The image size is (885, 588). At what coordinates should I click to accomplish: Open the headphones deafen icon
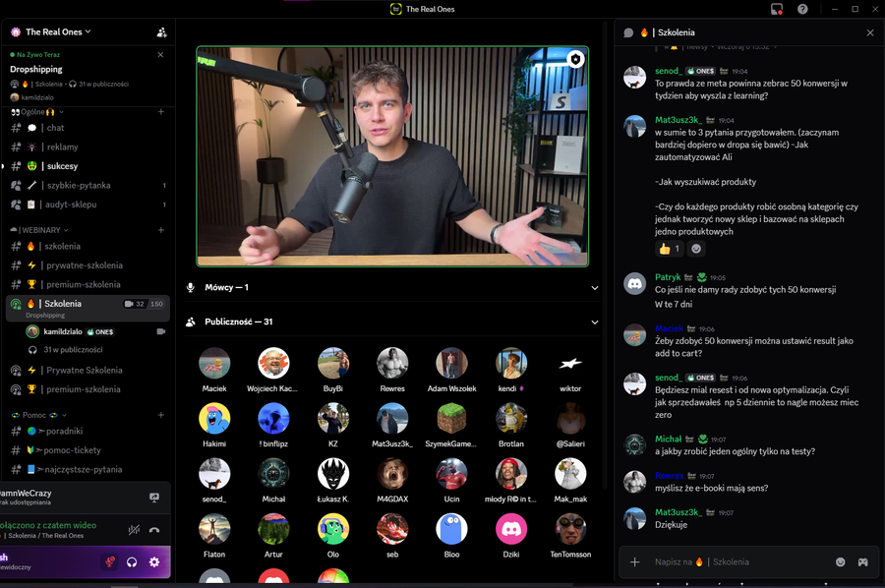pos(132,562)
